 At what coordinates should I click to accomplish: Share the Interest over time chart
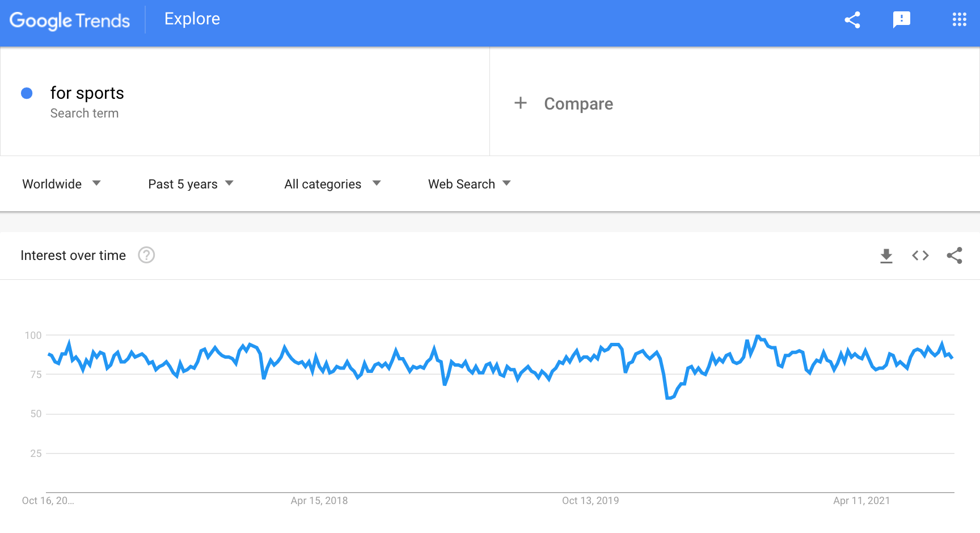954,256
